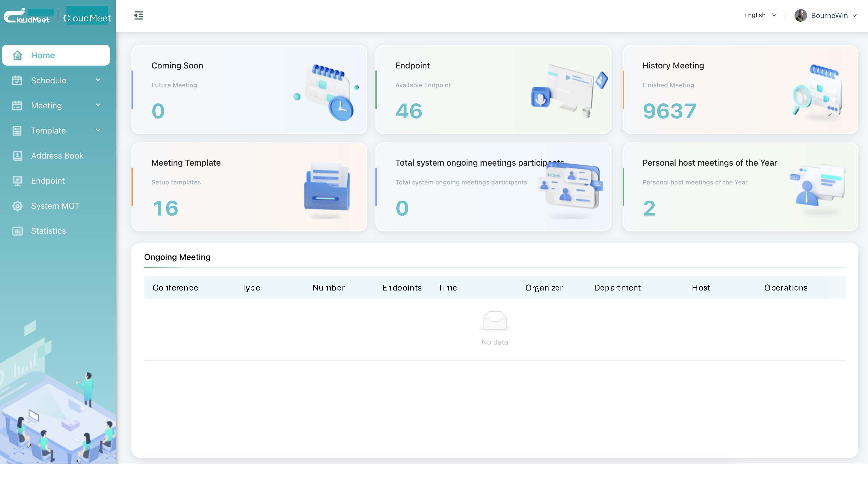The image size is (868, 488).
Task: Expand the Template menu chevron
Action: 98,130
